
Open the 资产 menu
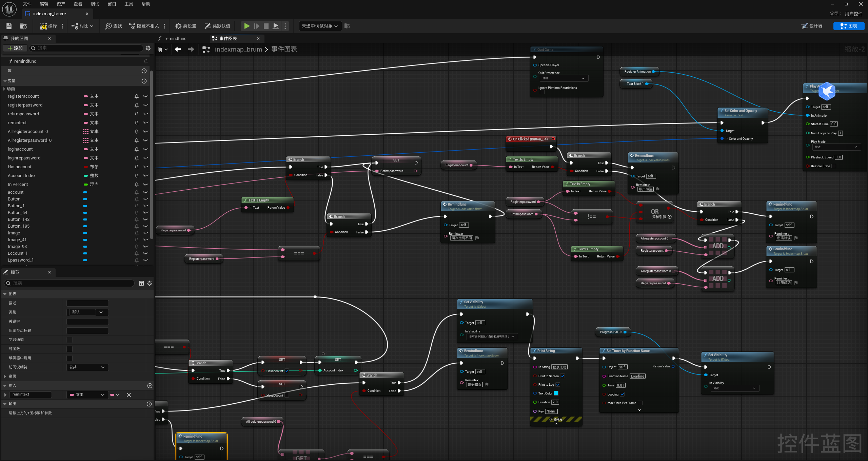61,4
